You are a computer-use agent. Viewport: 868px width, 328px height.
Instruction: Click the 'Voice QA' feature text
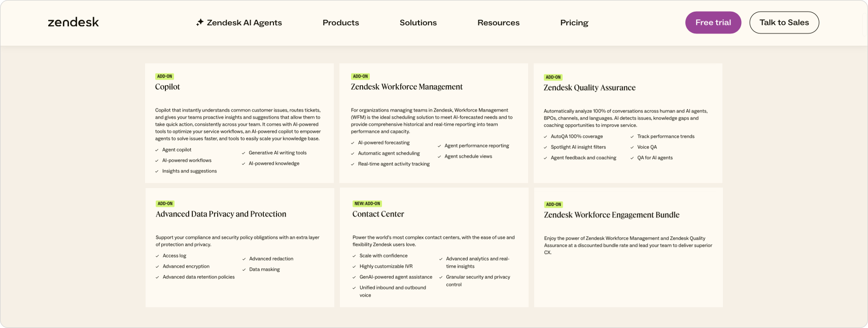647,148
